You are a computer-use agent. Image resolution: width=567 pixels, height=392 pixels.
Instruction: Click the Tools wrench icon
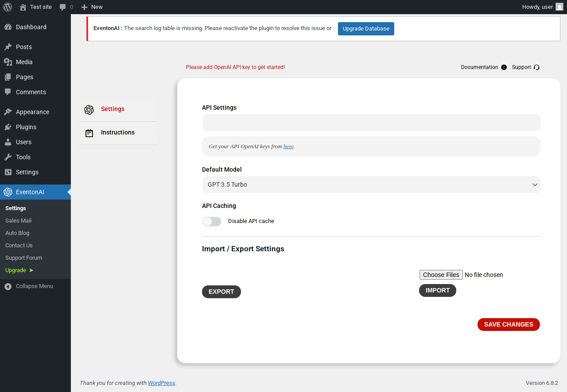(x=8, y=157)
